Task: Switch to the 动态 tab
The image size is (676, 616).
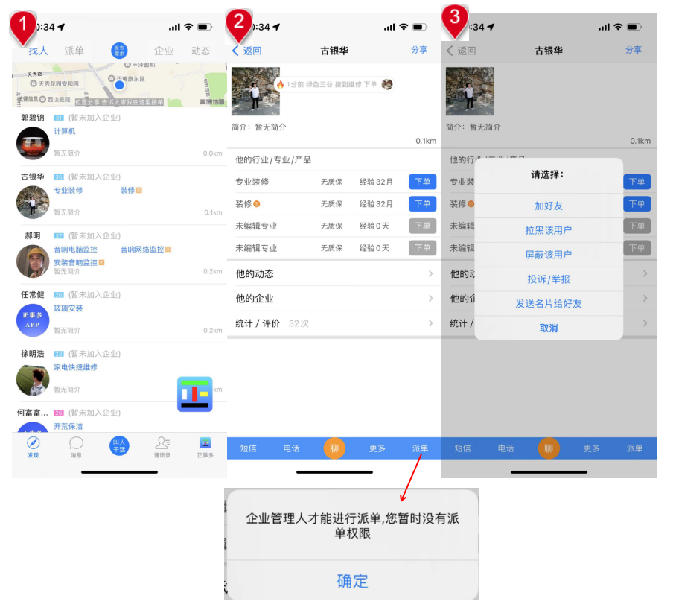Action: tap(200, 51)
